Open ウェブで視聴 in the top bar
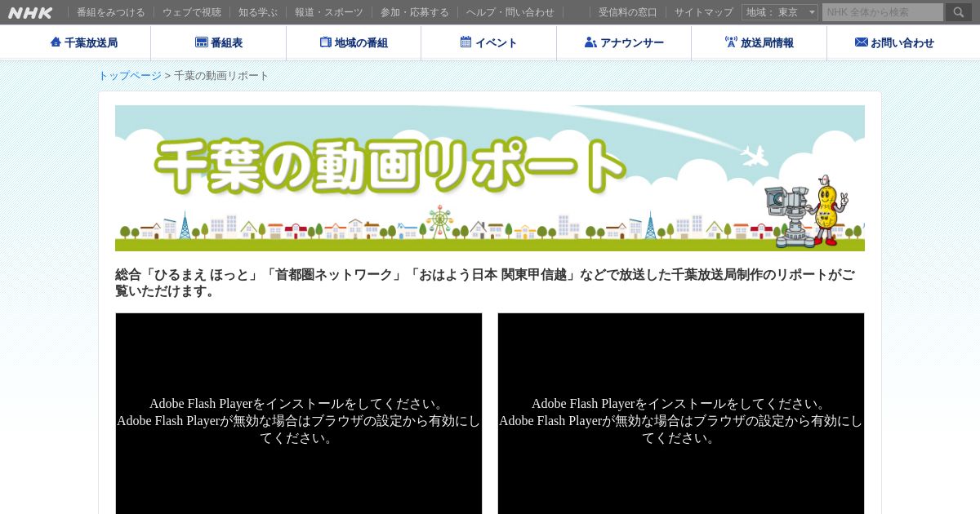 pyautogui.click(x=192, y=12)
